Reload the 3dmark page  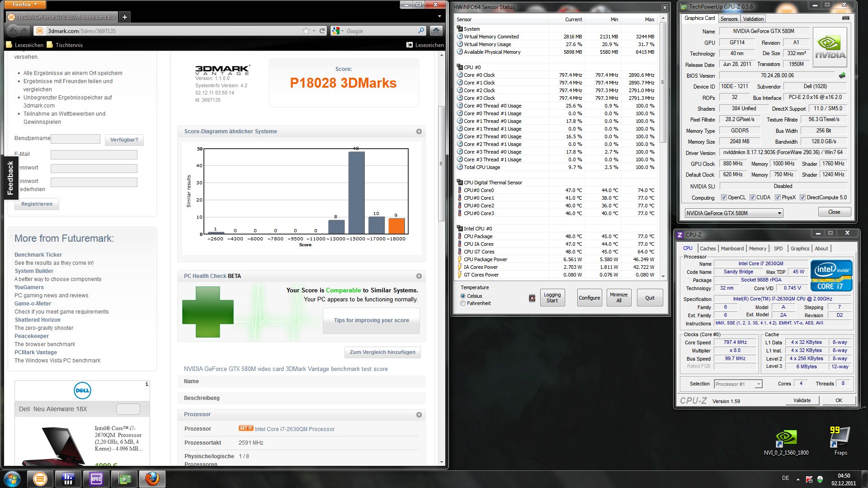(x=322, y=31)
